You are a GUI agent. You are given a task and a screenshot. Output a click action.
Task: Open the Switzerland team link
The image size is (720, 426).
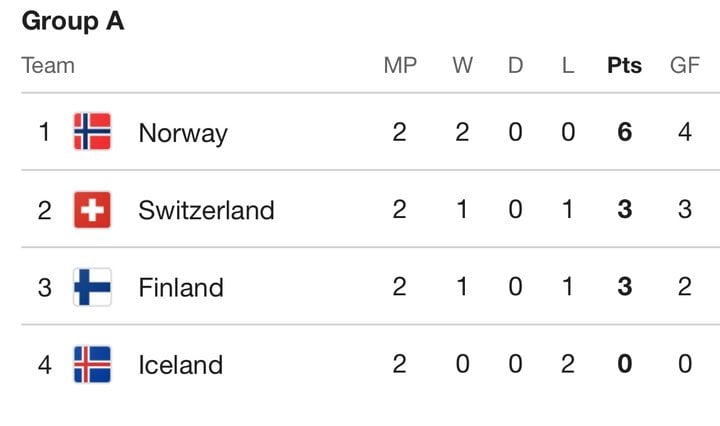[206, 210]
